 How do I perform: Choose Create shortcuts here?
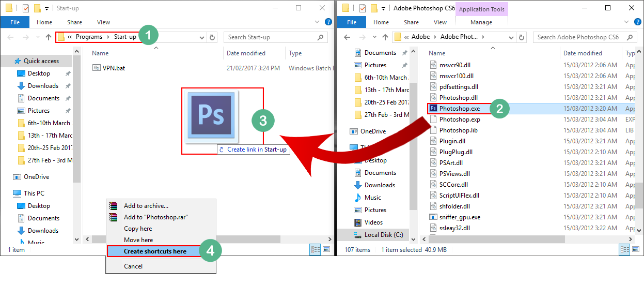(154, 251)
